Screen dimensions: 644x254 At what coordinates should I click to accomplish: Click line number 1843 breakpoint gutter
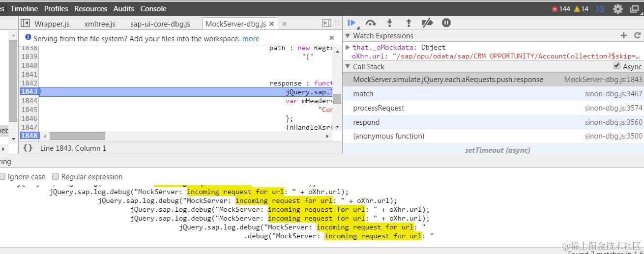click(29, 91)
